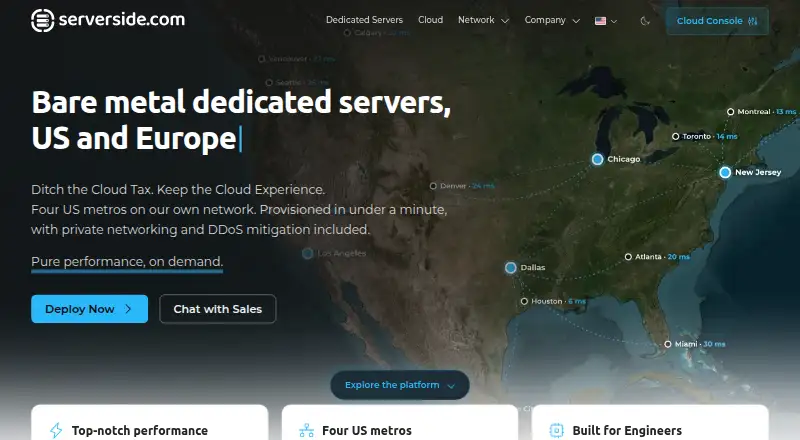Expand the Network menu
Screen dimensions: 800x440
(x=483, y=20)
